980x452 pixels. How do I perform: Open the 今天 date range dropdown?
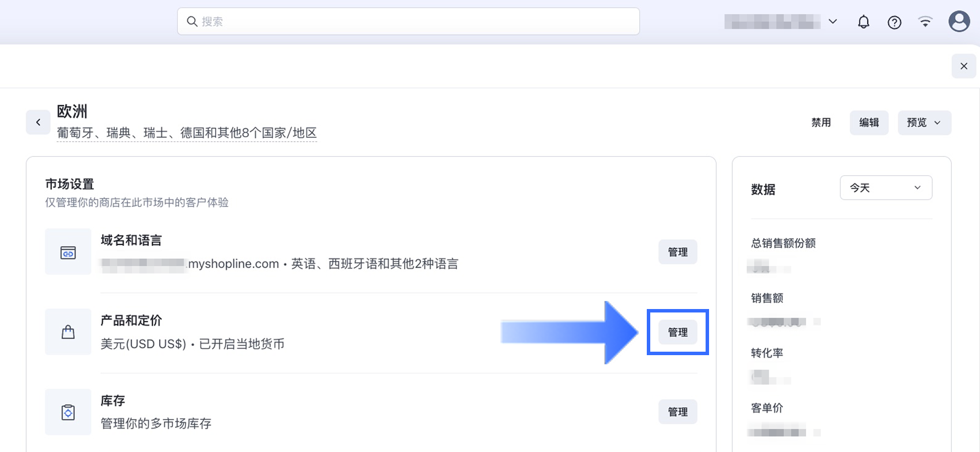885,188
